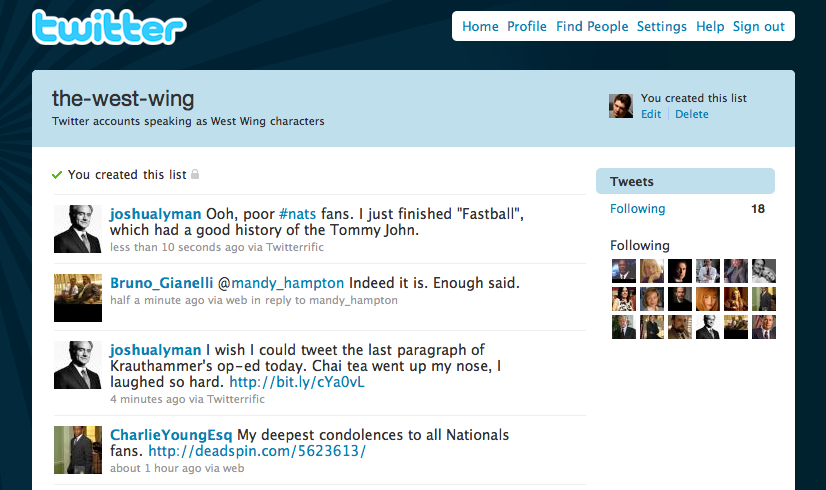
Task: Open the Following link showing 18
Action: point(637,209)
